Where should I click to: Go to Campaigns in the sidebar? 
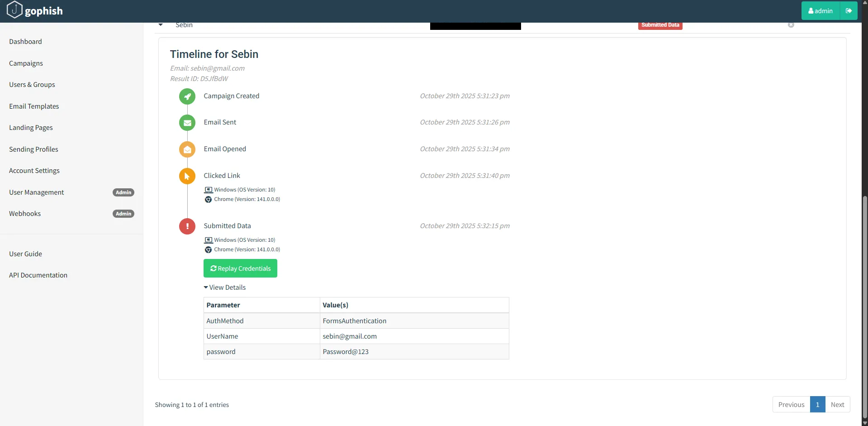tap(26, 63)
